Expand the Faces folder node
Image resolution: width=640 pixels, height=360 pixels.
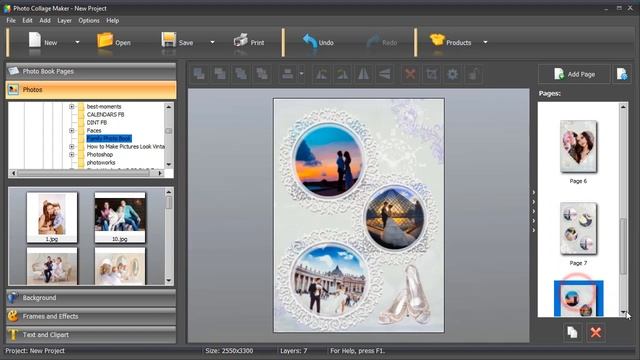pyautogui.click(x=71, y=131)
